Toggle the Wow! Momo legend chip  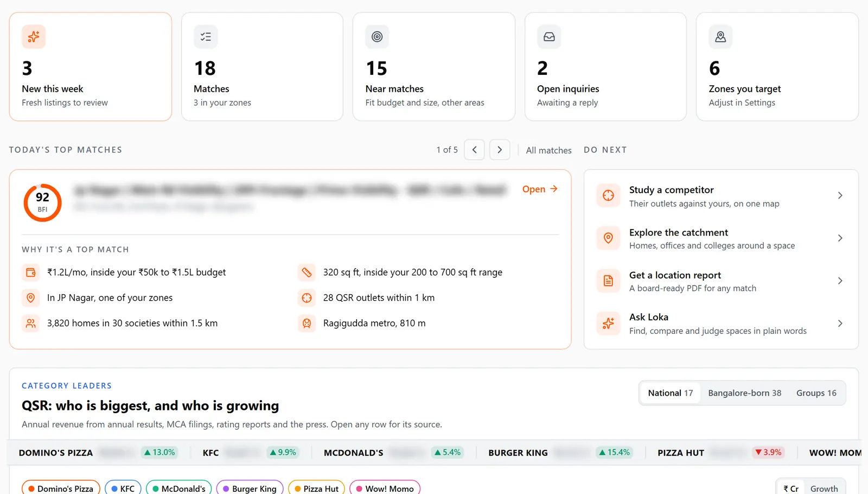pyautogui.click(x=385, y=489)
